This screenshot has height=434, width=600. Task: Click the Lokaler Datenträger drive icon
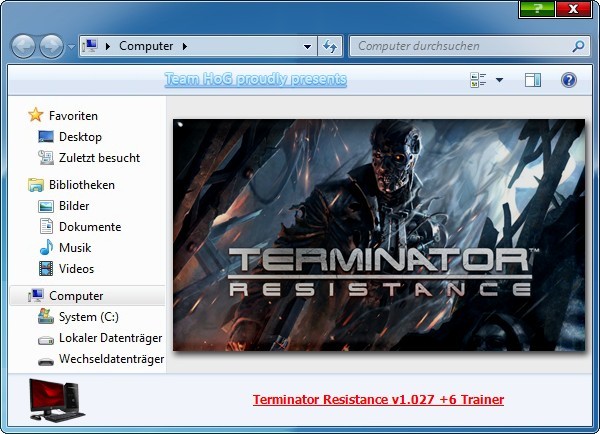46,339
